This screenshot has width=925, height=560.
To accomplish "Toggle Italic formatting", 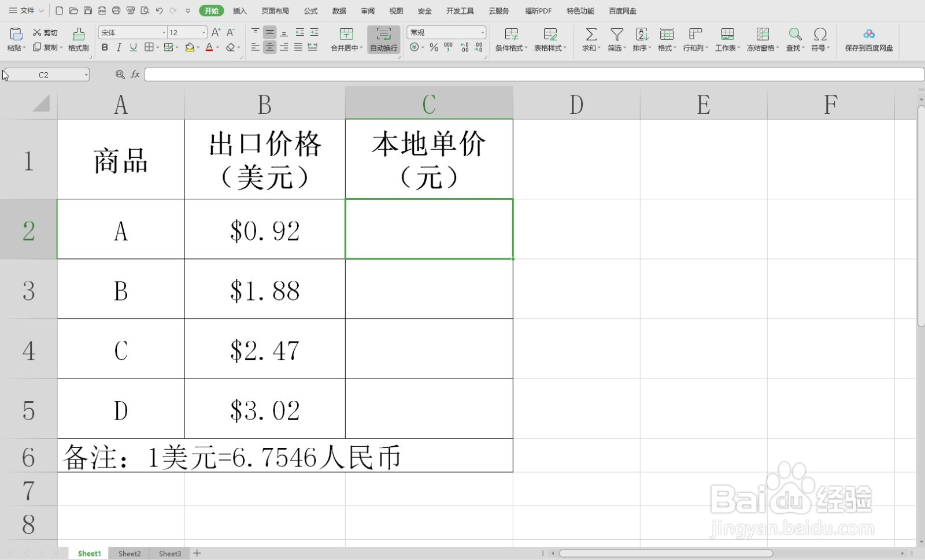I will click(x=119, y=47).
